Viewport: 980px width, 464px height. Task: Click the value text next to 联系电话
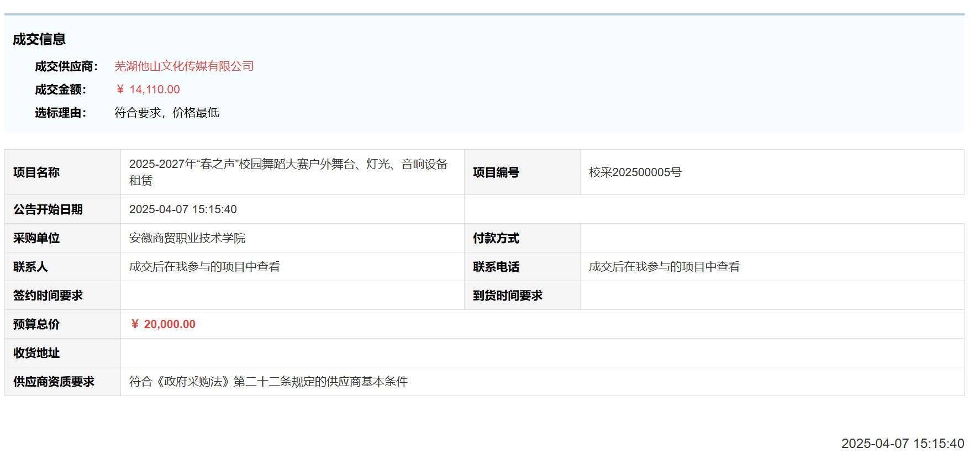tap(663, 267)
